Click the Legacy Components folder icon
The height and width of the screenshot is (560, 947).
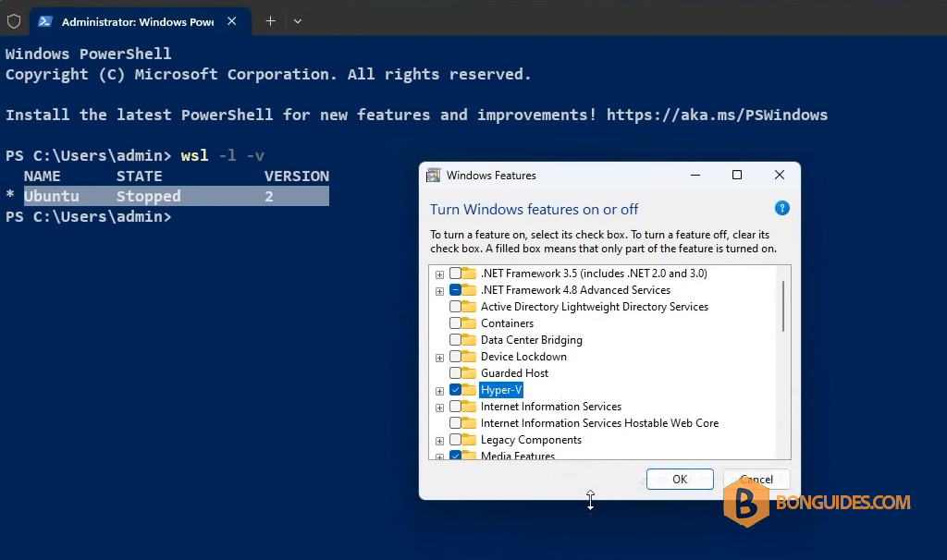[469, 439]
